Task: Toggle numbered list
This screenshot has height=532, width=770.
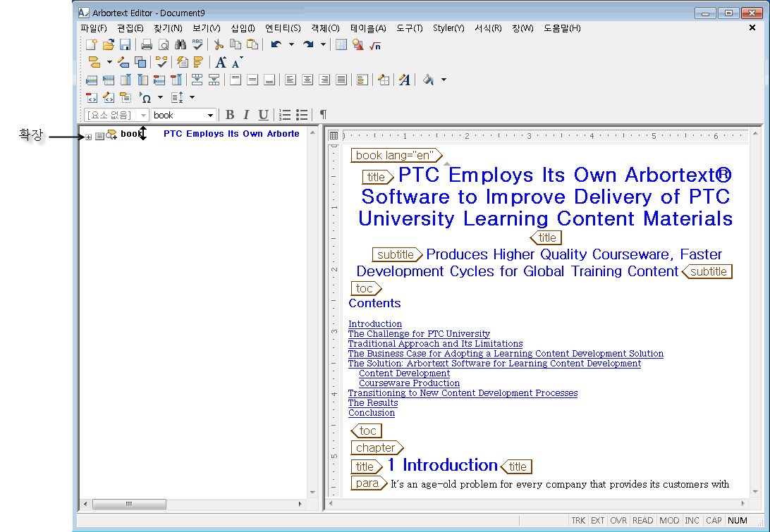Action: [285, 115]
